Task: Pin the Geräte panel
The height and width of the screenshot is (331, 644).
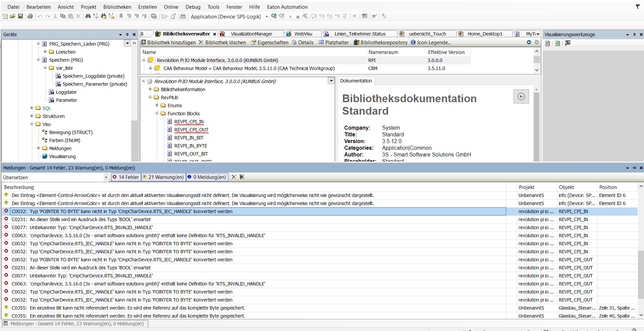Action: click(127, 35)
